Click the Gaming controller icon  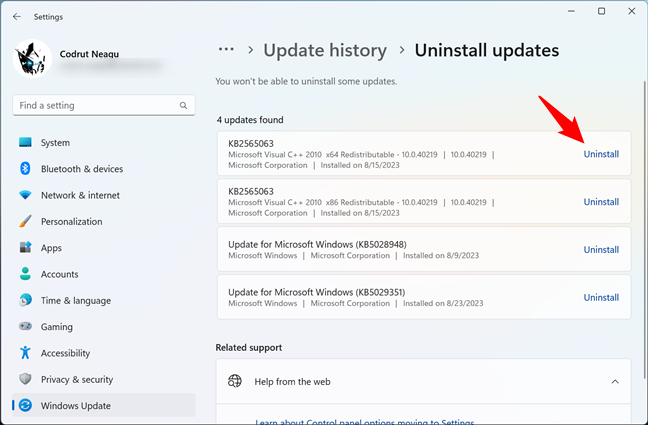25,326
